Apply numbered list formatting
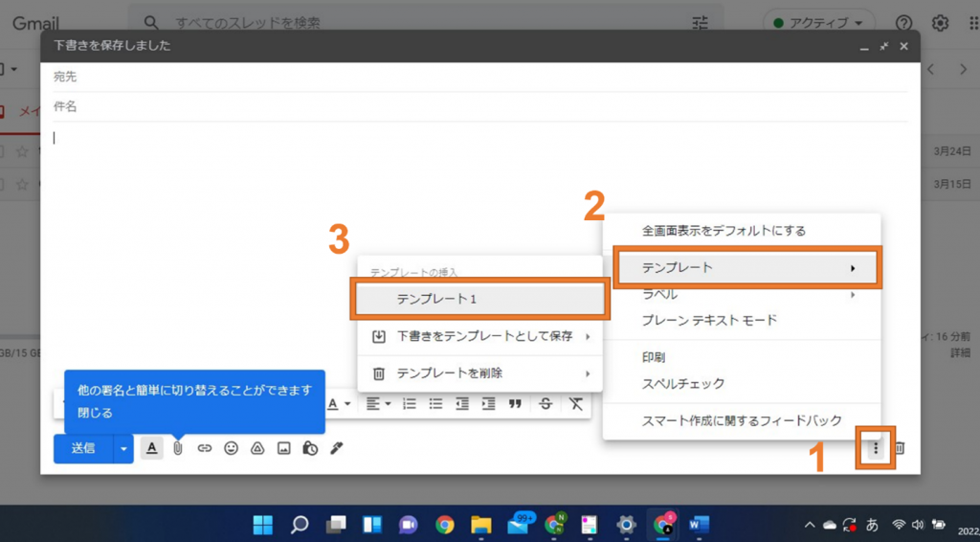This screenshot has height=542, width=980. pyautogui.click(x=410, y=404)
